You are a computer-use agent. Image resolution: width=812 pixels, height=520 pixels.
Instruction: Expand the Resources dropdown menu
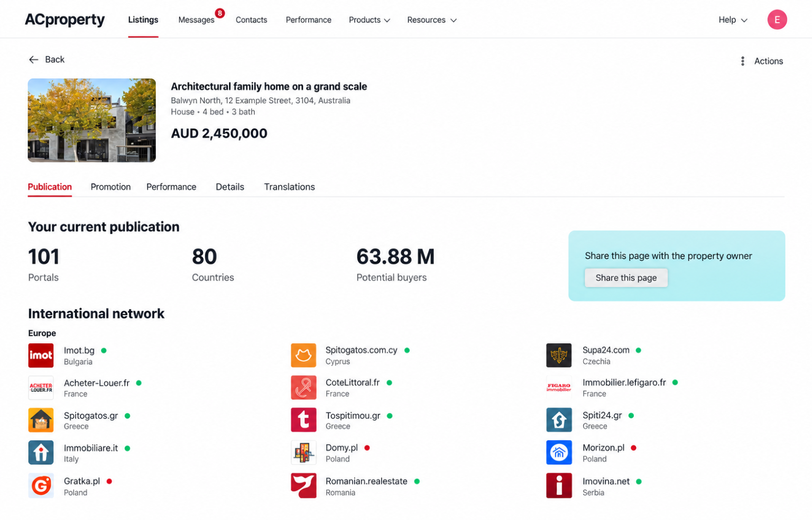[x=432, y=20]
